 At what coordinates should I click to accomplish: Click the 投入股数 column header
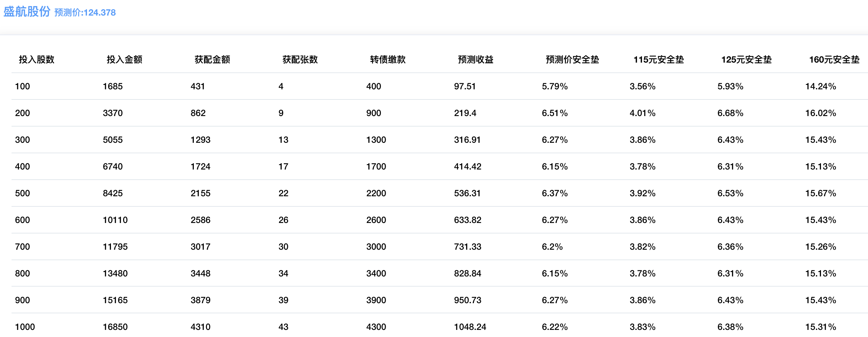pyautogui.click(x=37, y=60)
